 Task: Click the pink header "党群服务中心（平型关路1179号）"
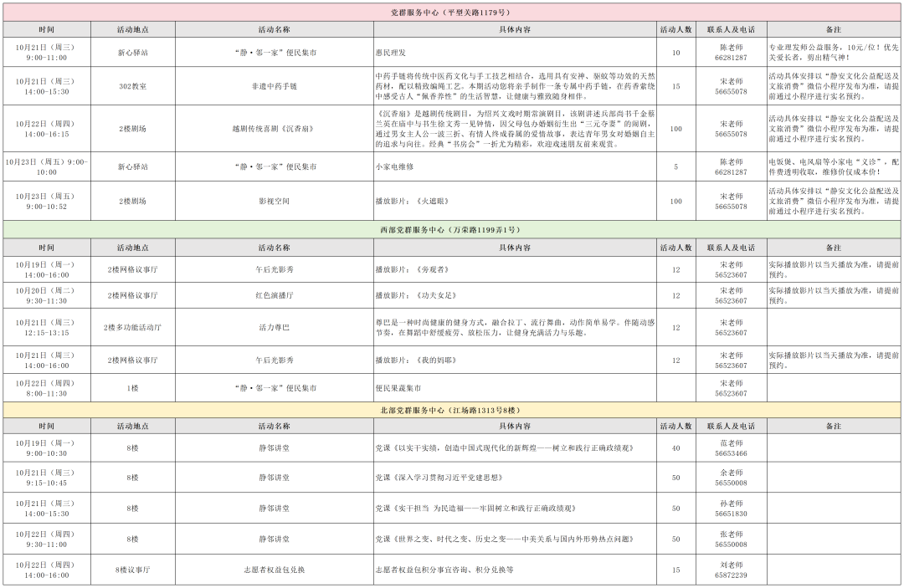(x=452, y=12)
